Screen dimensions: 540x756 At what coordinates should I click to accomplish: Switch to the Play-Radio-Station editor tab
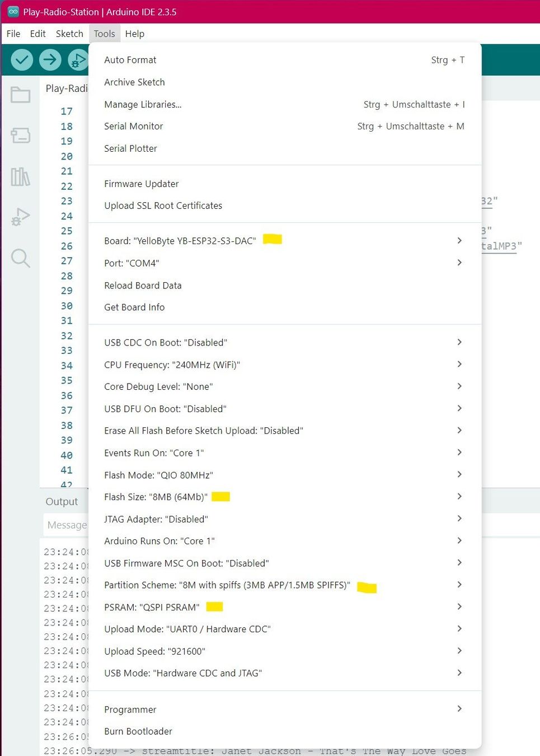point(66,88)
